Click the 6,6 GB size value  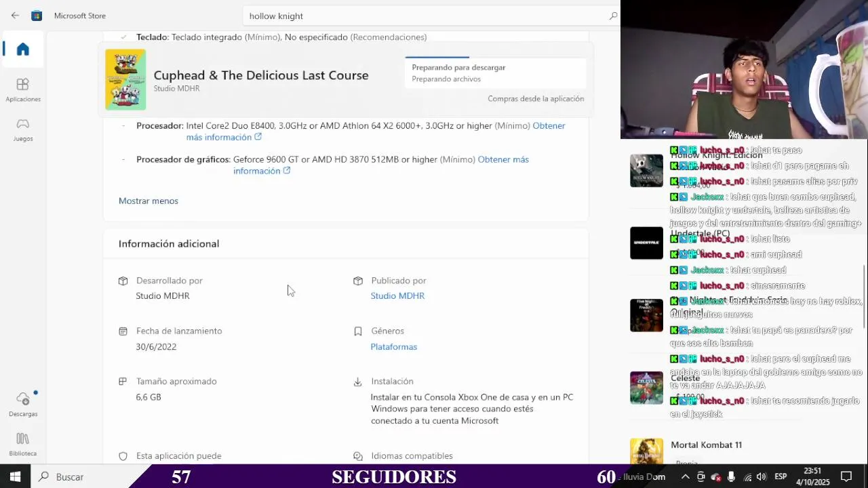[149, 396]
